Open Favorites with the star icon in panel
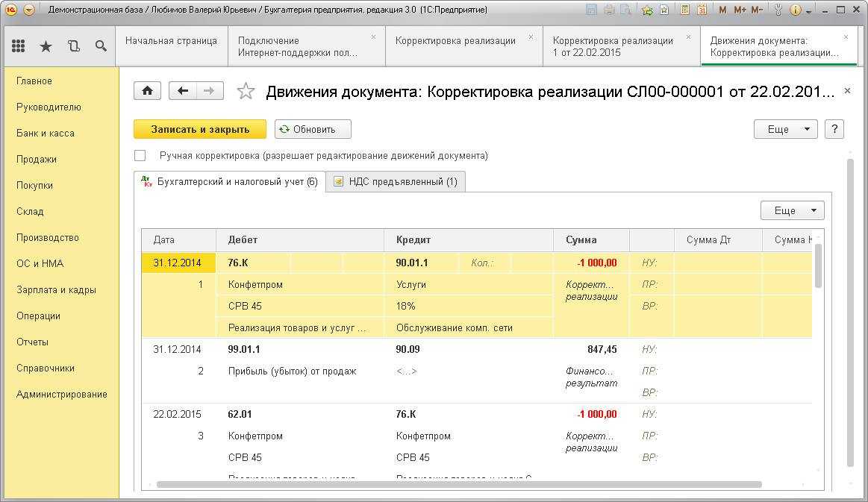 click(x=46, y=46)
